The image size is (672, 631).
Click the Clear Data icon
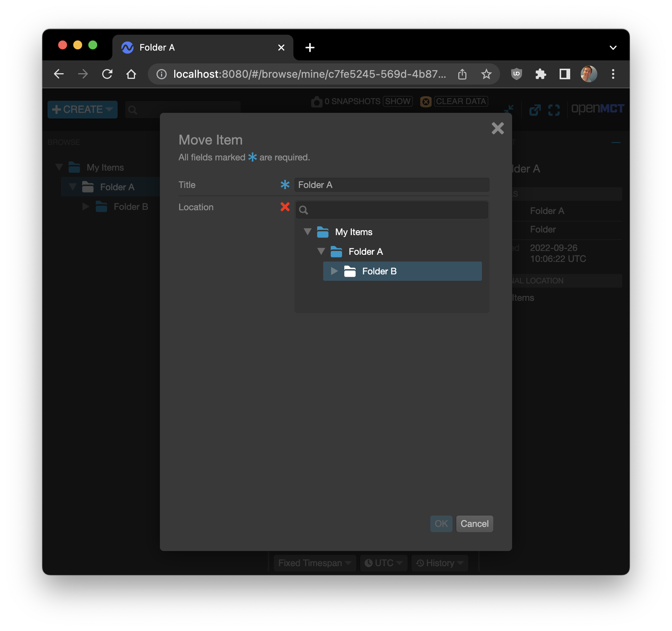point(425,102)
